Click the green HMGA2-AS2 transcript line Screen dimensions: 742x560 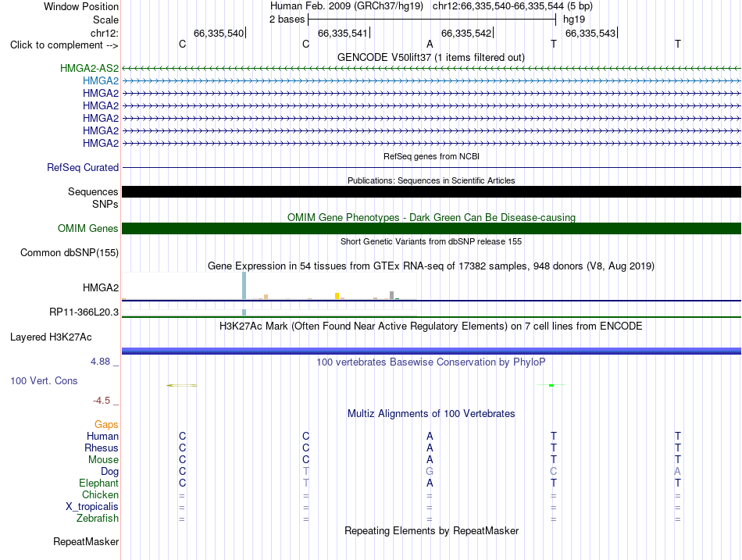click(x=431, y=69)
